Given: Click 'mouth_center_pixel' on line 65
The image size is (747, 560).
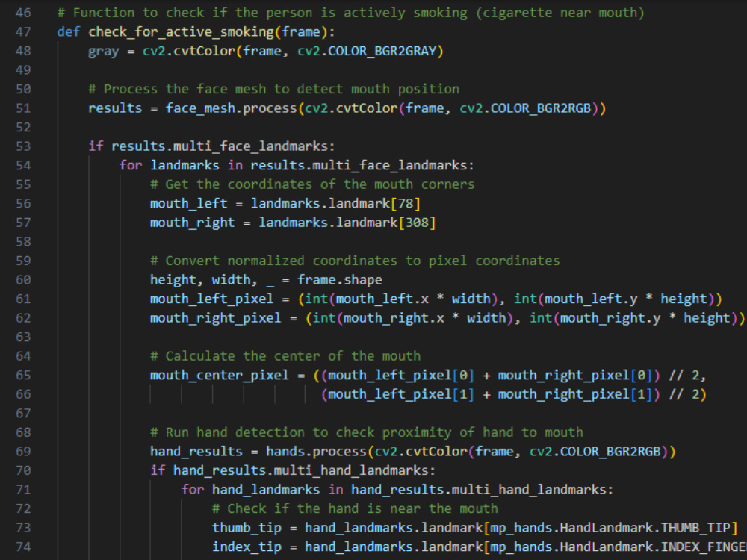Looking at the screenshot, I should 220,376.
